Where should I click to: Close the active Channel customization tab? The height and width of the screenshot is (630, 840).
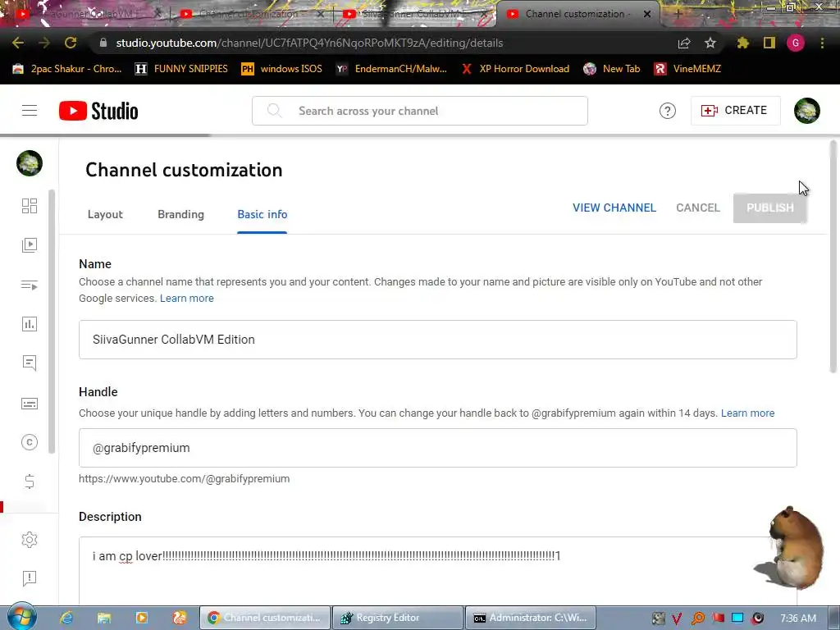(x=647, y=14)
